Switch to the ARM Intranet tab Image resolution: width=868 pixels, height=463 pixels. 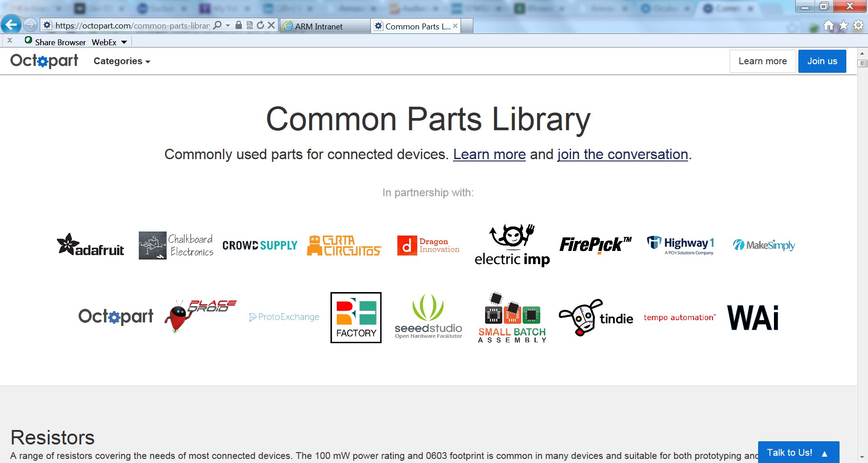point(325,26)
